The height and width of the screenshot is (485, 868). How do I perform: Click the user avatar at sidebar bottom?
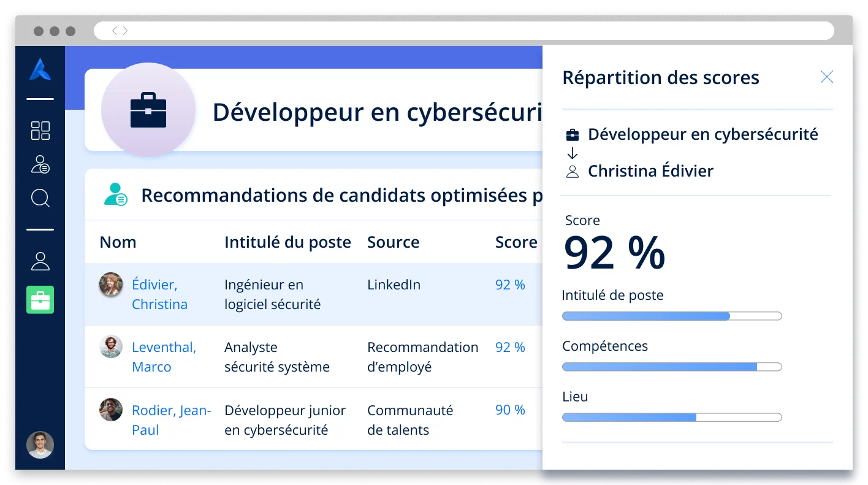(x=40, y=445)
